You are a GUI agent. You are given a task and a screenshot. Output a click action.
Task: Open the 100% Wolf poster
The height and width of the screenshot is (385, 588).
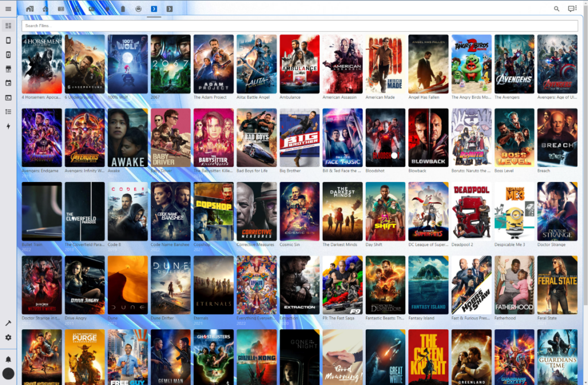[x=127, y=64]
